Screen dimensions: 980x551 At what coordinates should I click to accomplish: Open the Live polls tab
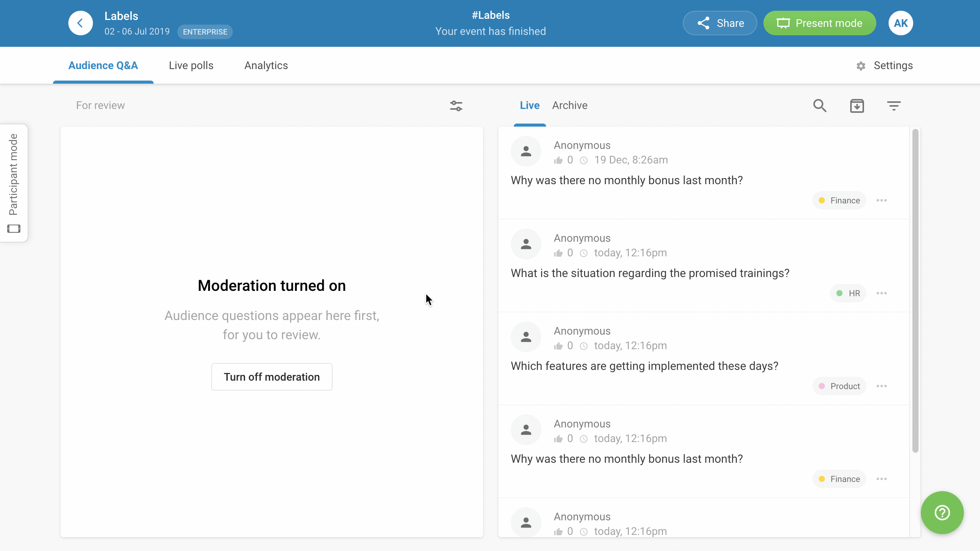(x=191, y=66)
